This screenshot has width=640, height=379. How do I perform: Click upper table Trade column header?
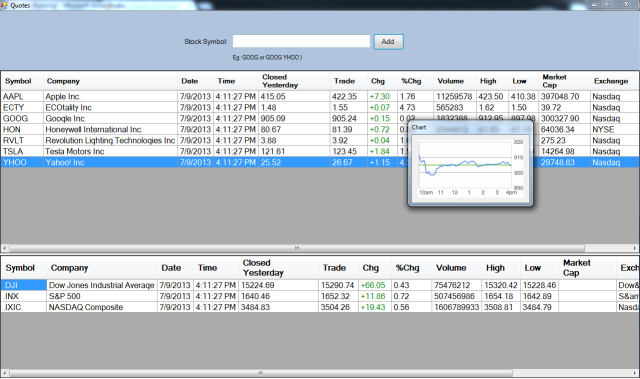(x=348, y=81)
